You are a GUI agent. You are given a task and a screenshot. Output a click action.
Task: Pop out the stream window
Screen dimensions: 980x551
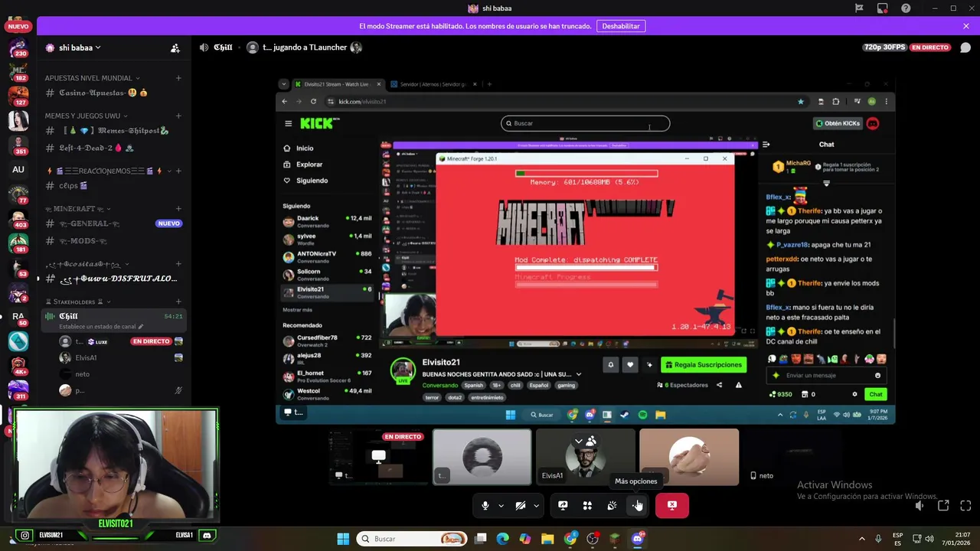click(x=943, y=506)
